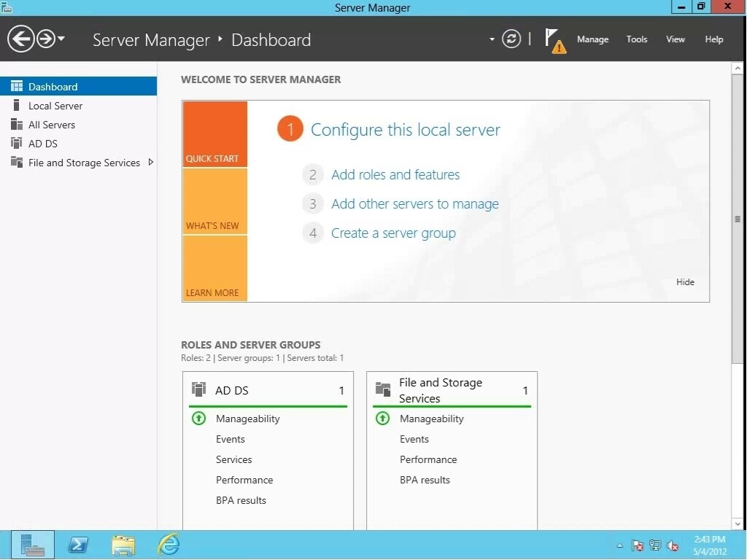Open the muted volume icon in tray

click(671, 545)
